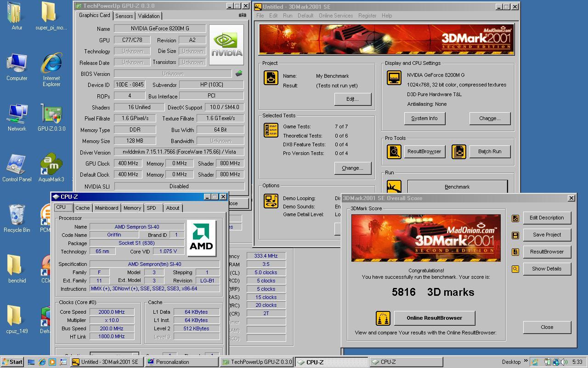
Task: Open the Register menu in 3DMark2001
Action: (x=367, y=16)
